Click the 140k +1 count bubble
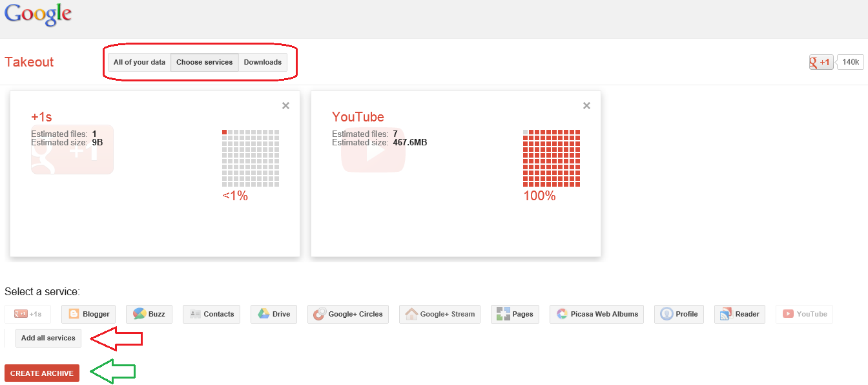This screenshot has height=385, width=868. (850, 62)
